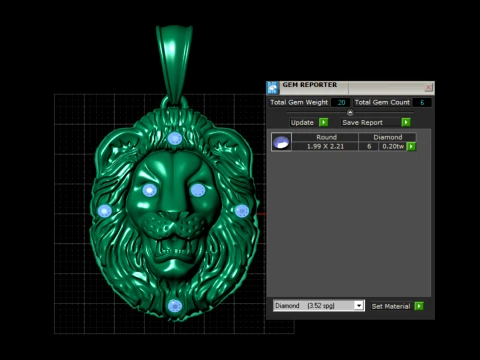Select the round gem thumbnail in the report list

(281, 142)
